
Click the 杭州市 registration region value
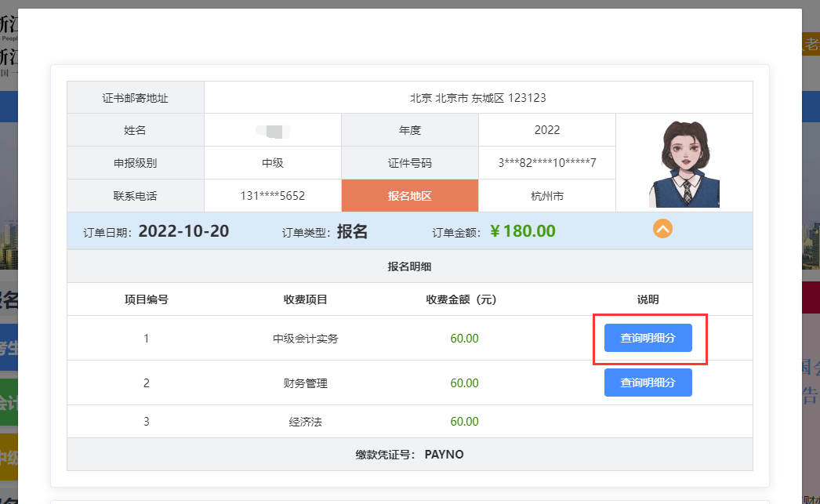point(546,196)
